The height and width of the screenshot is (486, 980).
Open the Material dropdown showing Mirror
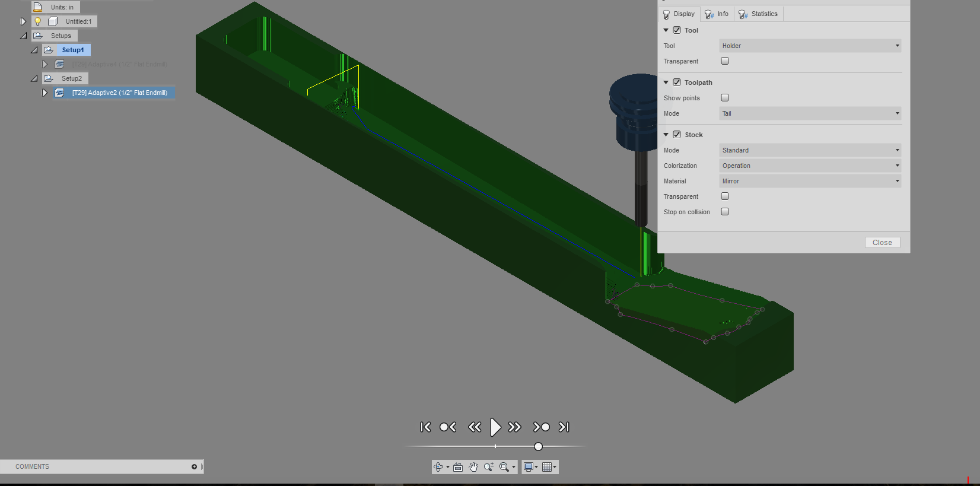coord(810,181)
